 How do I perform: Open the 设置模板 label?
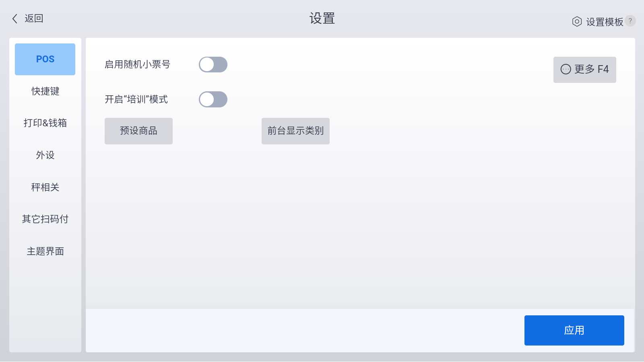[x=605, y=22]
